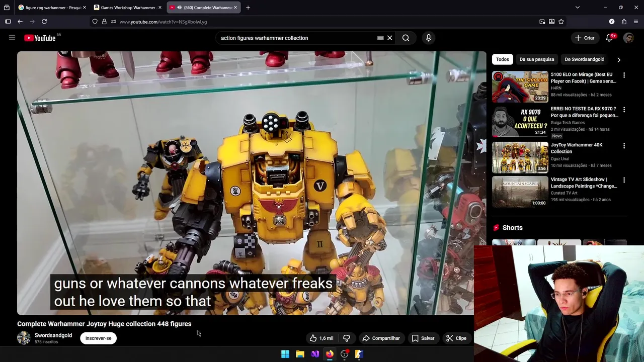Click the Shorts section heading
Viewport: 644px width, 362px height.
[512, 228]
